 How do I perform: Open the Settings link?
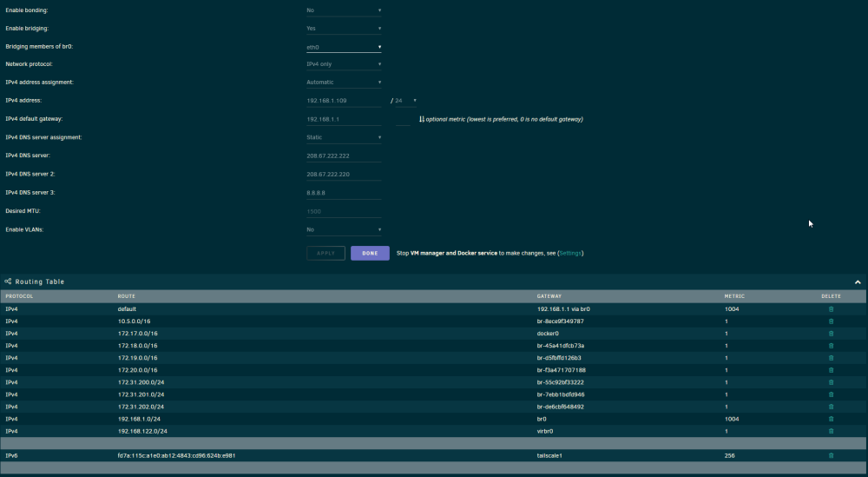coord(570,253)
